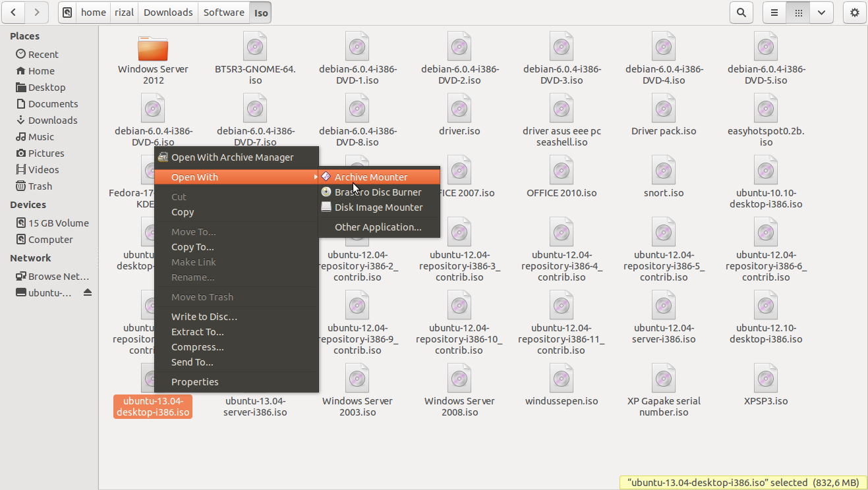Expand the Open With submenu
The height and width of the screenshot is (490, 868).
(x=237, y=177)
